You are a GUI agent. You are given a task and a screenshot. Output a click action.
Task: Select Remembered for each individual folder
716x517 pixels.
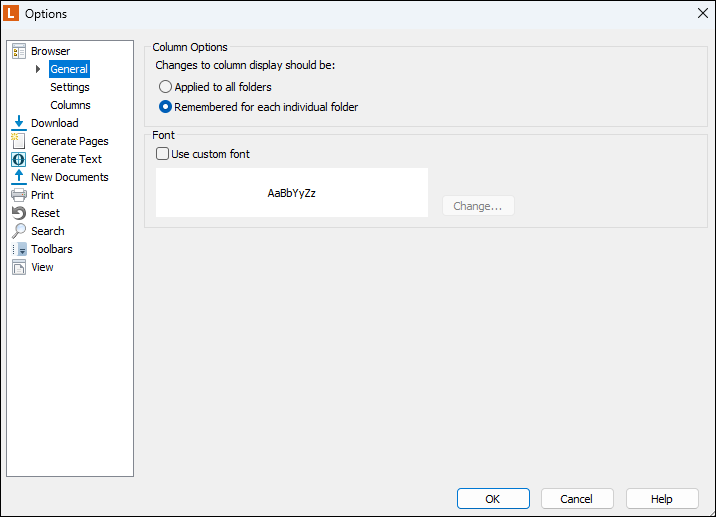(258, 107)
